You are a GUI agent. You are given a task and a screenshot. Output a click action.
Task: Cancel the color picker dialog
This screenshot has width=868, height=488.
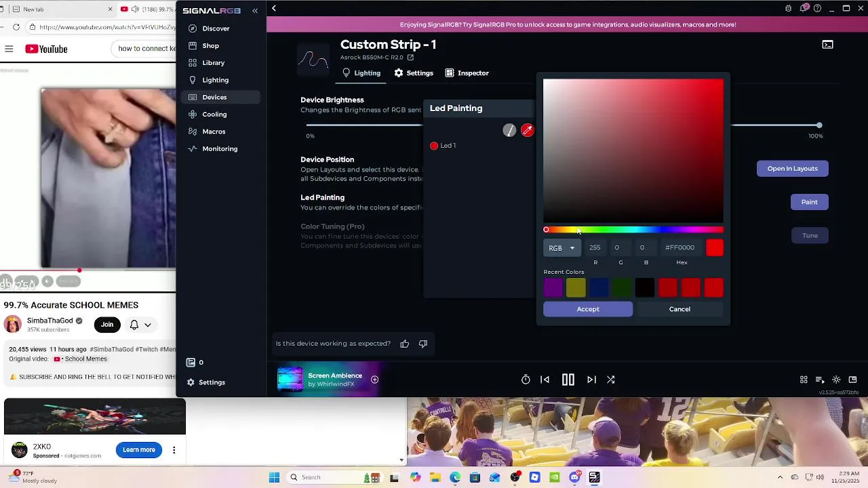coord(679,309)
